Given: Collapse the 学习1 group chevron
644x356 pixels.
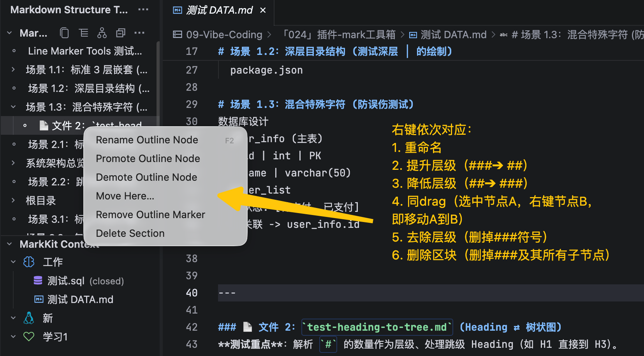Looking at the screenshot, I should pyautogui.click(x=13, y=337).
